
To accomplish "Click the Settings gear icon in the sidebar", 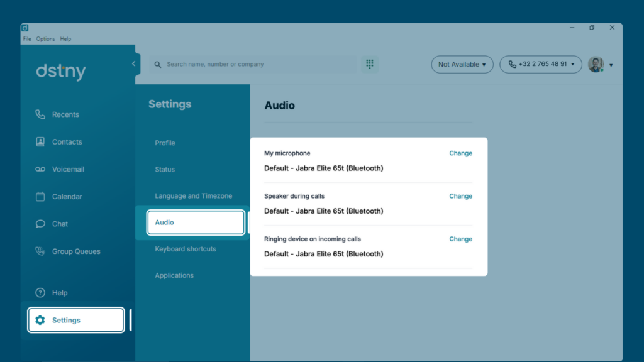I will pyautogui.click(x=40, y=320).
